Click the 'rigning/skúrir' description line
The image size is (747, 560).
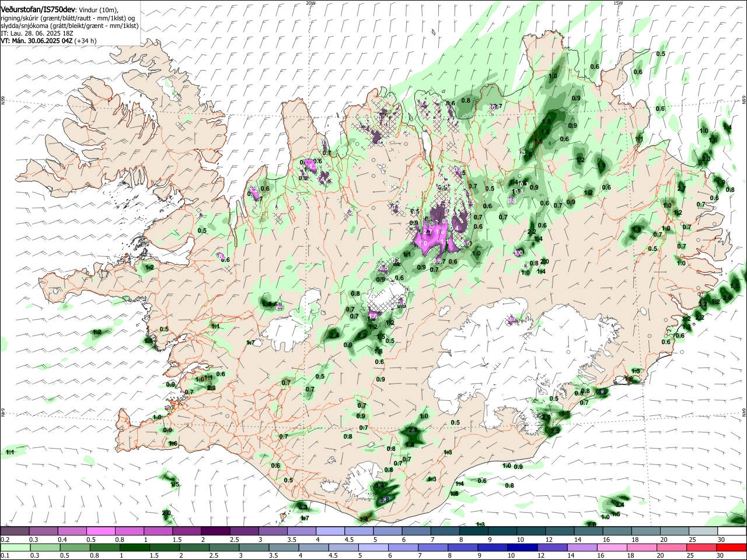click(67, 18)
